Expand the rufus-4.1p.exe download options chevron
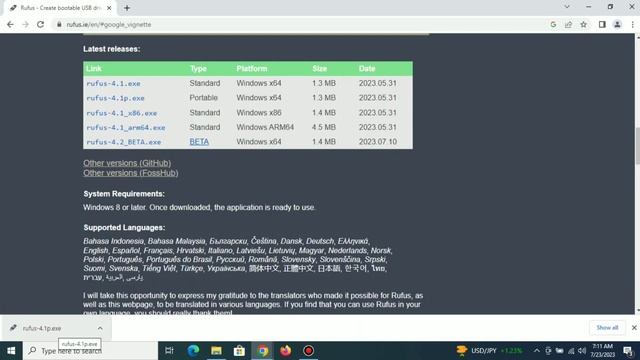This screenshot has width=640, height=360. coord(100,328)
